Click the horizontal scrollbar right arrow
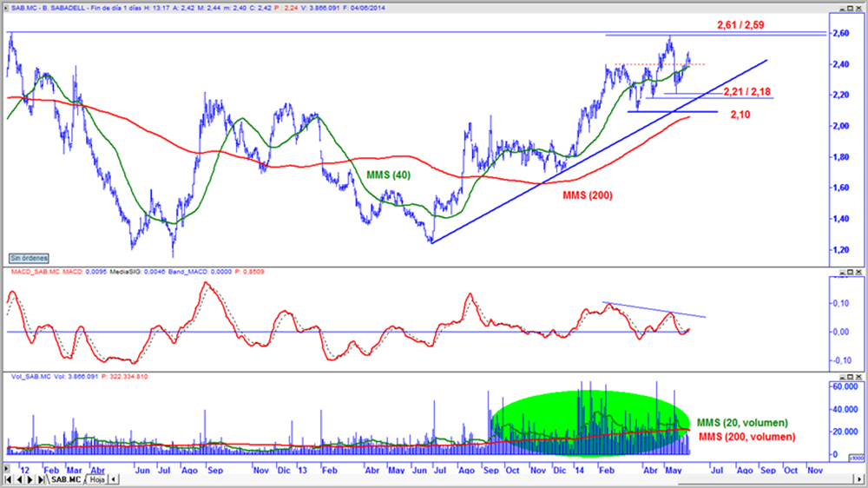This screenshot has height=488, width=868. (859, 478)
